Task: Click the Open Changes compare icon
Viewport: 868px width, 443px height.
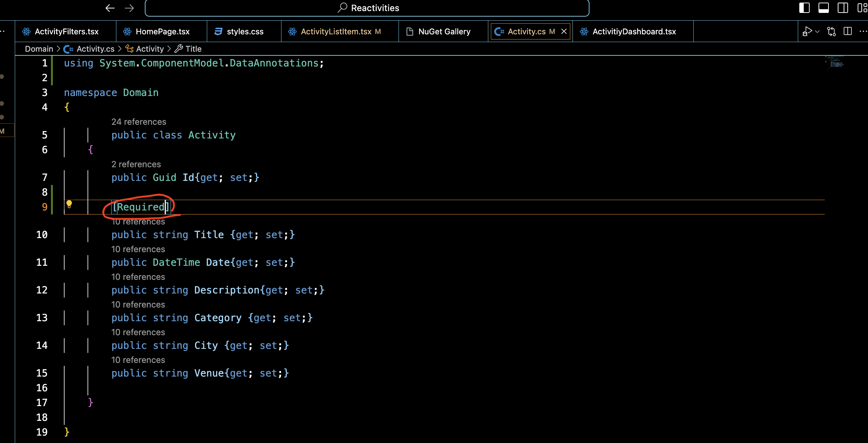Action: pyautogui.click(x=831, y=31)
